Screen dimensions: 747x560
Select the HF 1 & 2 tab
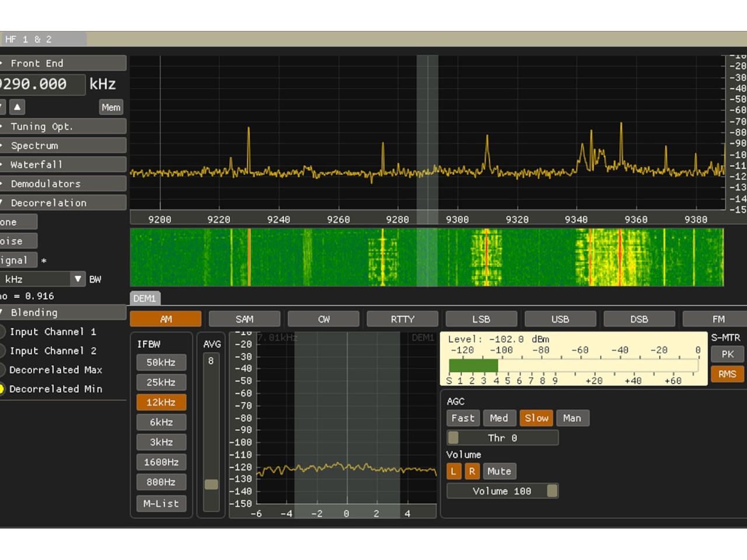pos(28,39)
